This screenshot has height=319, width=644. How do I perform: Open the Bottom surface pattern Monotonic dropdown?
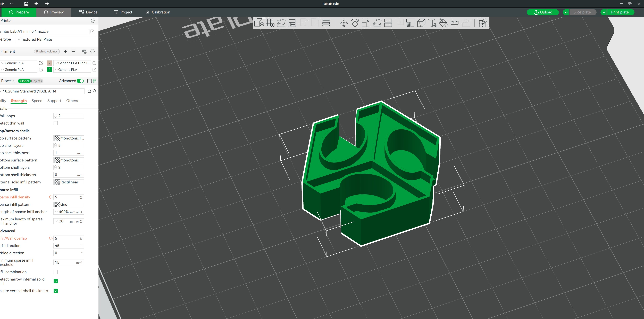(69, 160)
